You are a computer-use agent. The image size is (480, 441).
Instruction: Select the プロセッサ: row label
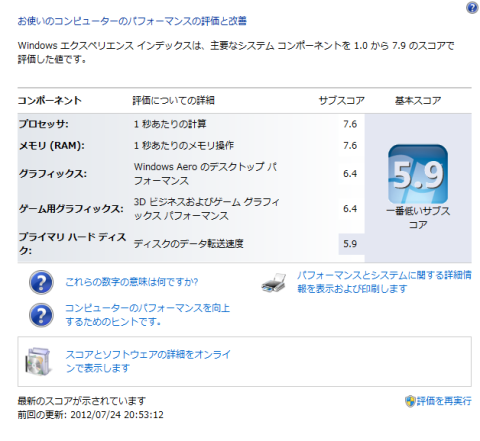pyautogui.click(x=44, y=124)
